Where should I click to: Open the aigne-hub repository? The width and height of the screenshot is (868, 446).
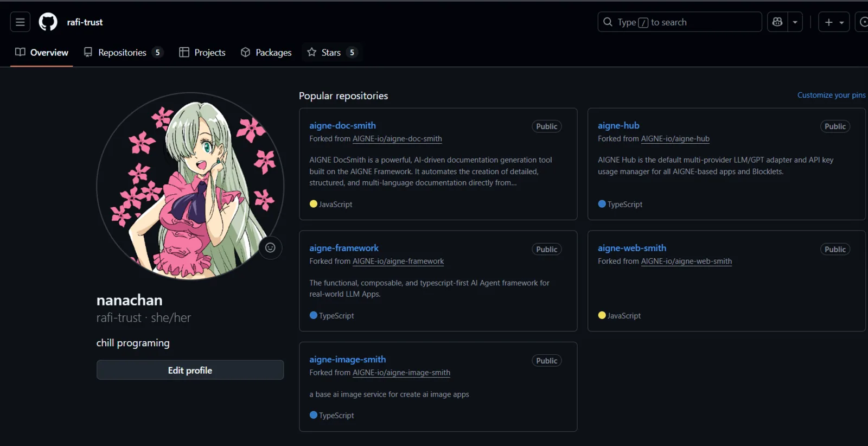[x=618, y=125]
